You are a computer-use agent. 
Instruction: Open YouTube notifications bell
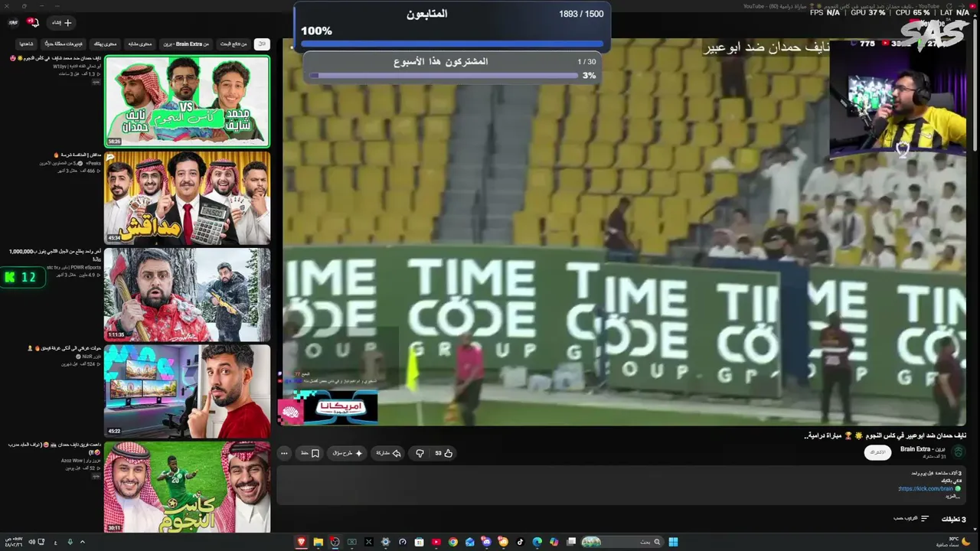pos(32,22)
